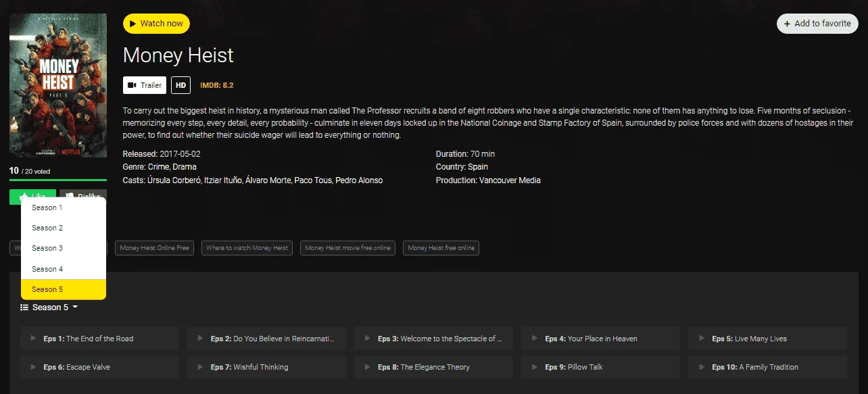Image resolution: width=868 pixels, height=394 pixels.
Task: Play Eps 5: Live Many Lives
Action: (767, 339)
